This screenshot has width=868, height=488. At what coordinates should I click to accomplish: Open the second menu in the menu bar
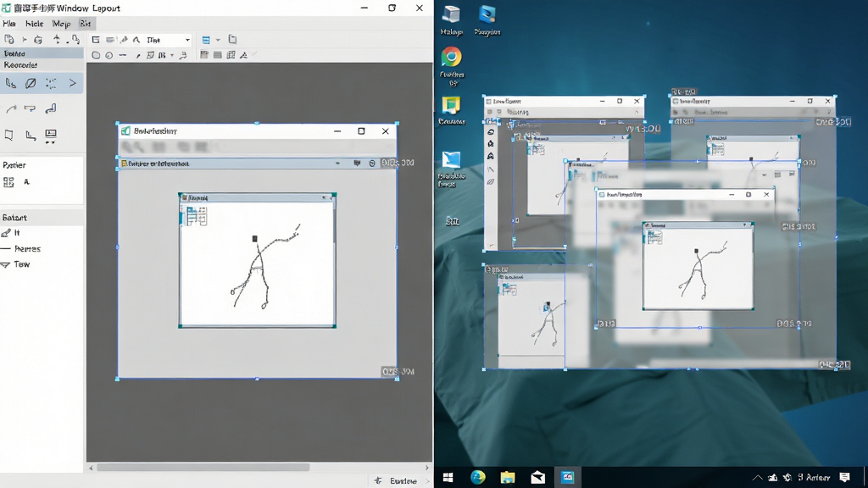34,23
